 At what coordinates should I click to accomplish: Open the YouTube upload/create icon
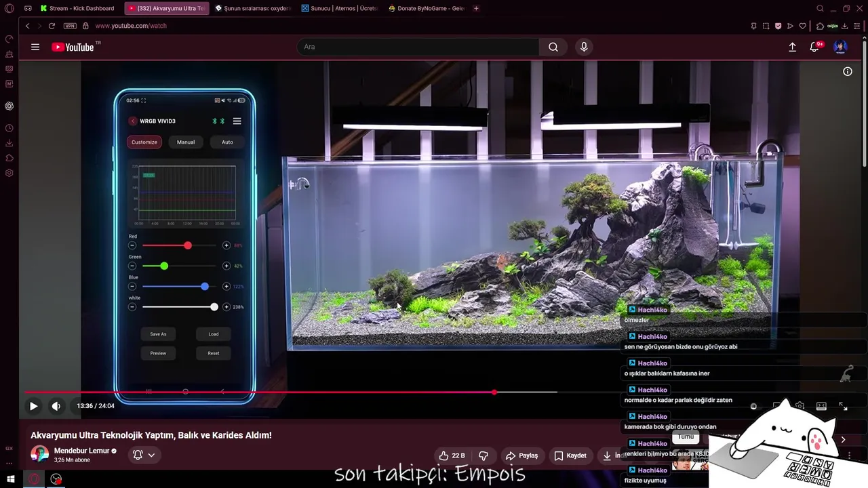point(792,47)
